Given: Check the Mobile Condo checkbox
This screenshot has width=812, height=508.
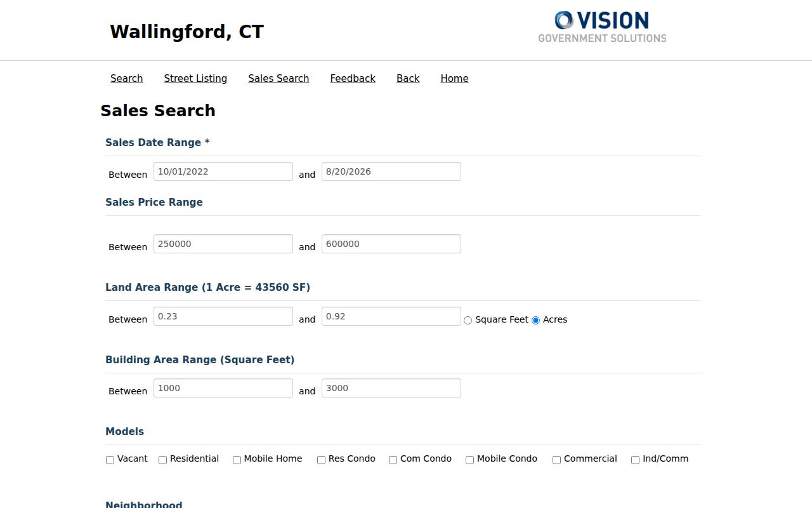Looking at the screenshot, I should point(470,460).
